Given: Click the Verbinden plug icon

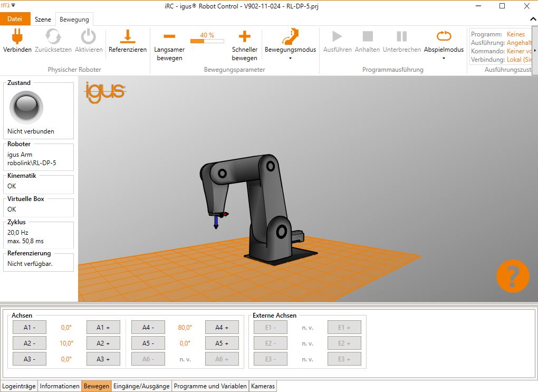Looking at the screenshot, I should (17, 36).
